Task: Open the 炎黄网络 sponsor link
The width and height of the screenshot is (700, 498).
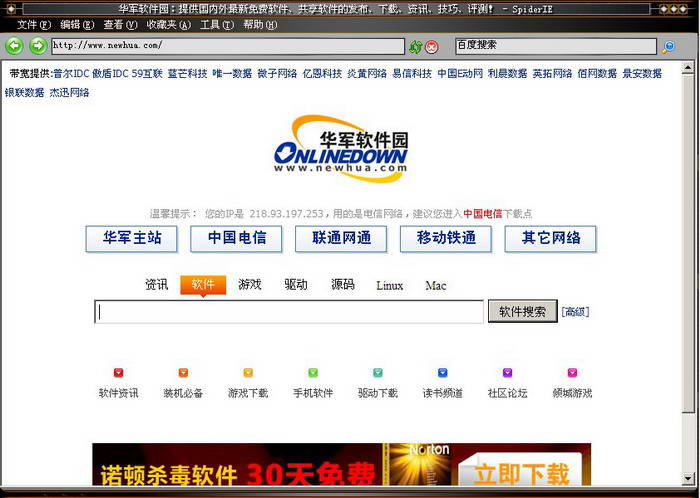Action: click(x=367, y=74)
